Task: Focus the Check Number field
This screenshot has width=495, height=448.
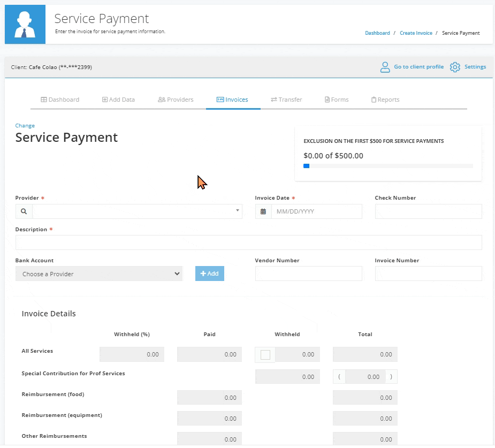Action: pyautogui.click(x=428, y=211)
